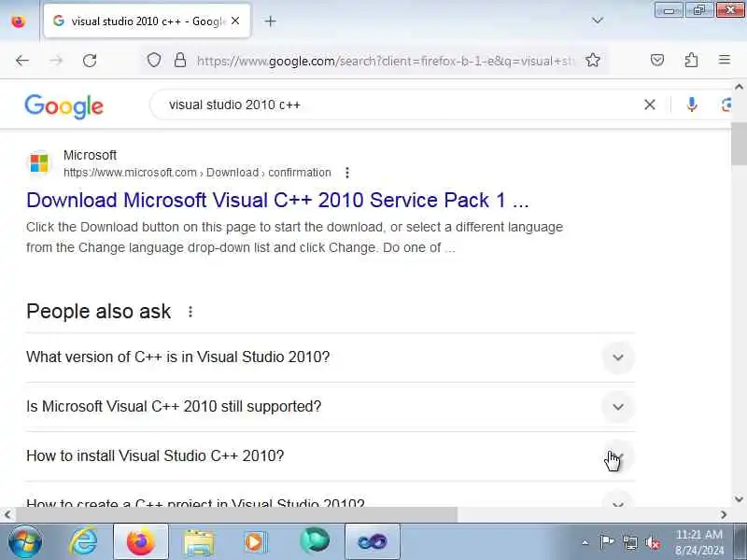Open People also ask options menu

(x=190, y=312)
